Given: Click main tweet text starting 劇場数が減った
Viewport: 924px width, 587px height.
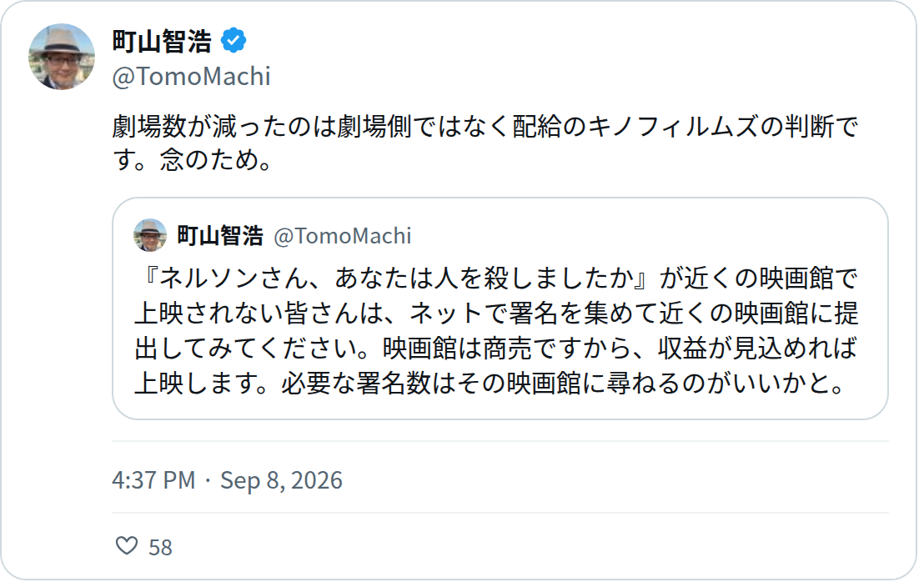Looking at the screenshot, I should pos(485,143).
